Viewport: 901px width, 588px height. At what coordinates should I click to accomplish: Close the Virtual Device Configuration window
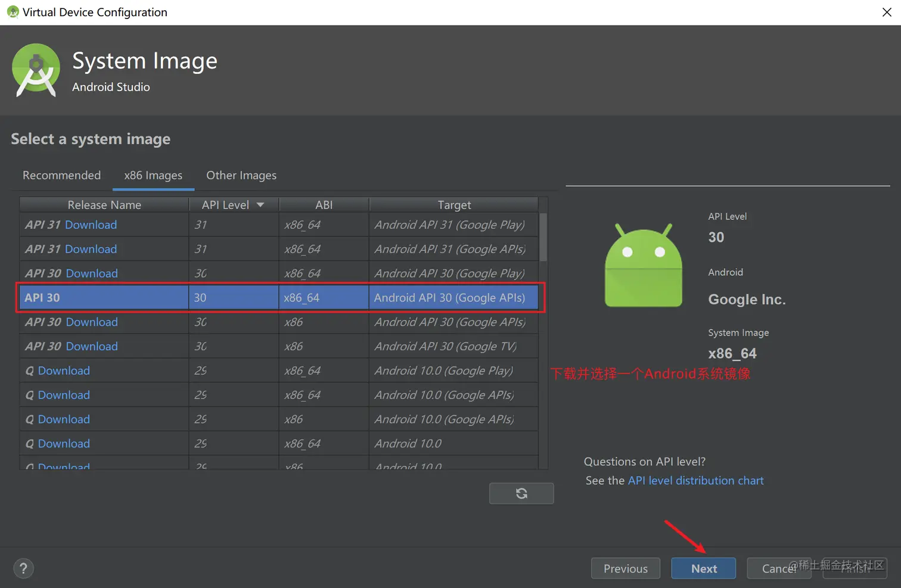click(887, 13)
